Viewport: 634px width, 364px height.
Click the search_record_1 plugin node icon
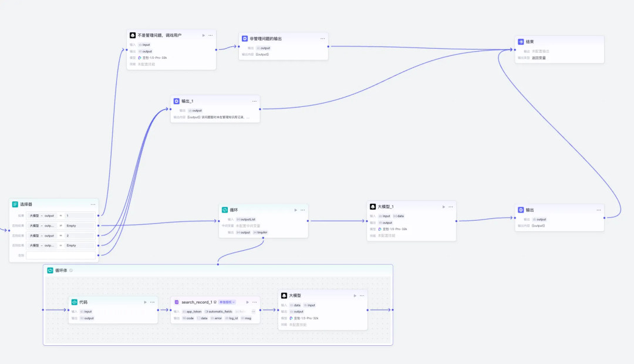coord(177,302)
